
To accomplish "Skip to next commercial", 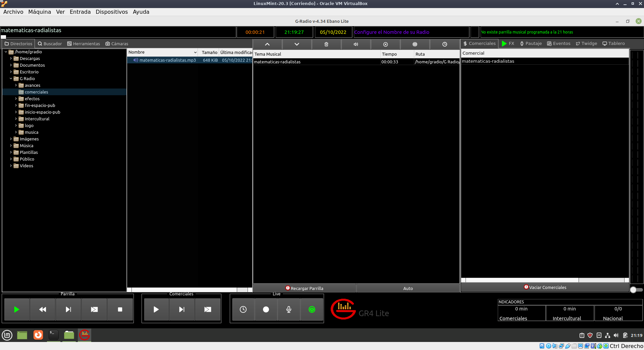I will [182, 309].
